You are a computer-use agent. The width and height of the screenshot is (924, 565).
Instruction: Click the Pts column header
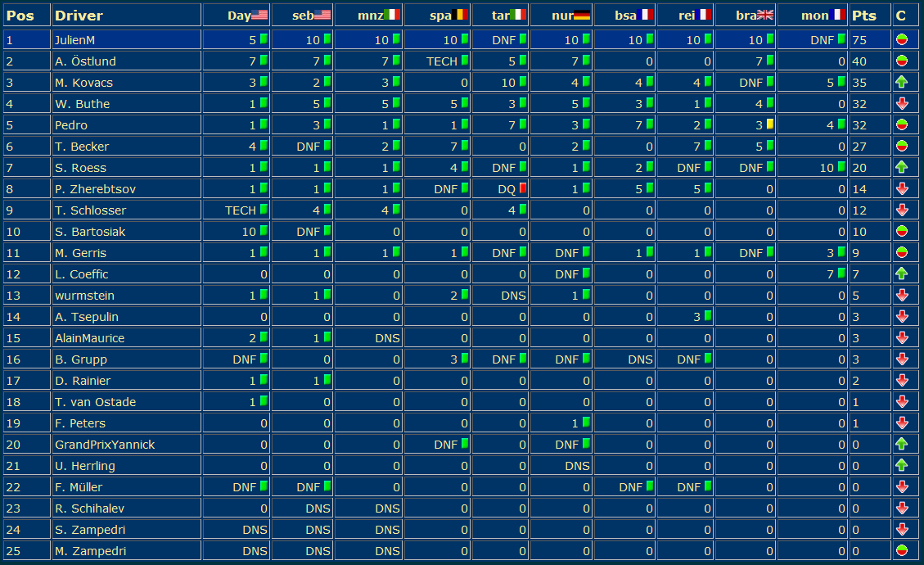tap(863, 16)
